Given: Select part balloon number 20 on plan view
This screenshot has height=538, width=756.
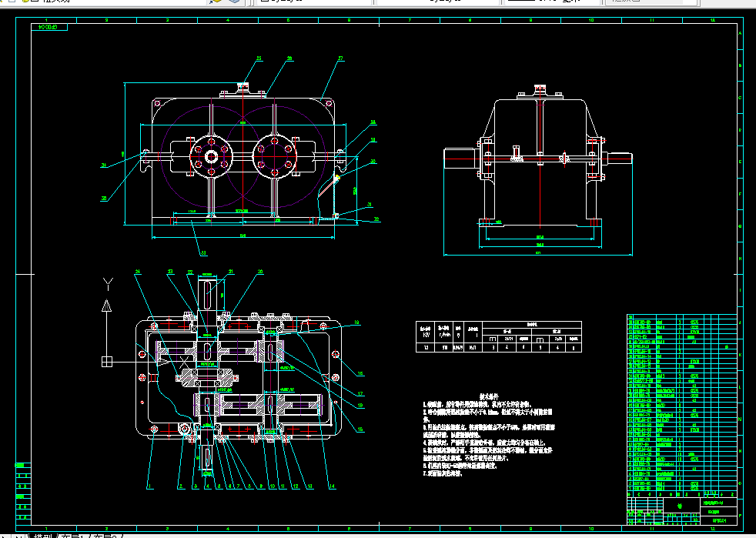Looking at the screenshot, I should (x=260, y=272).
